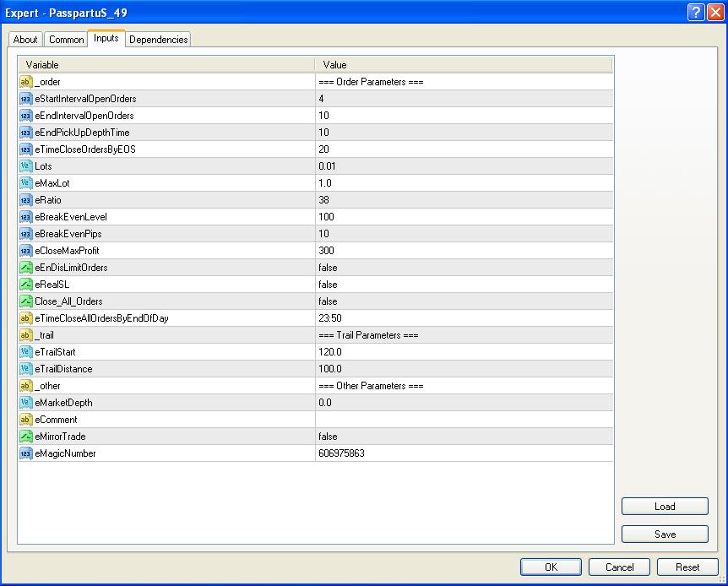Image resolution: width=728 pixels, height=586 pixels.
Task: Click the Variable column header
Action: (x=166, y=64)
